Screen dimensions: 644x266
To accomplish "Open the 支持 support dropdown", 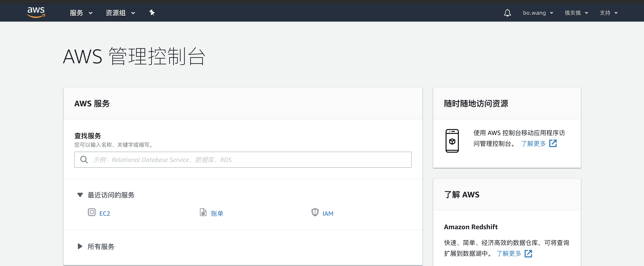I will (608, 13).
